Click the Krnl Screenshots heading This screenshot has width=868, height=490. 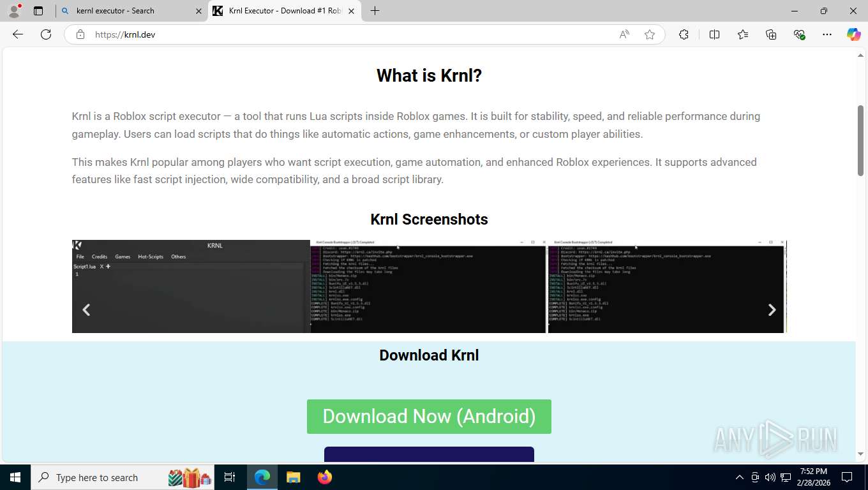pyautogui.click(x=429, y=219)
